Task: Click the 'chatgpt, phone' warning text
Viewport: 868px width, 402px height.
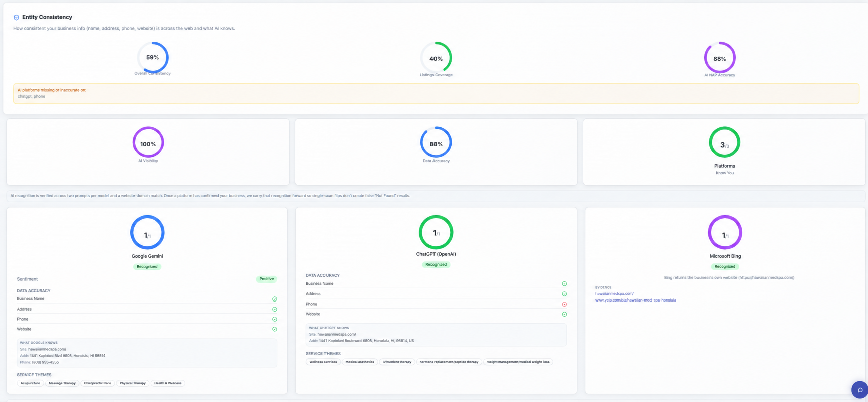Action: pos(31,96)
